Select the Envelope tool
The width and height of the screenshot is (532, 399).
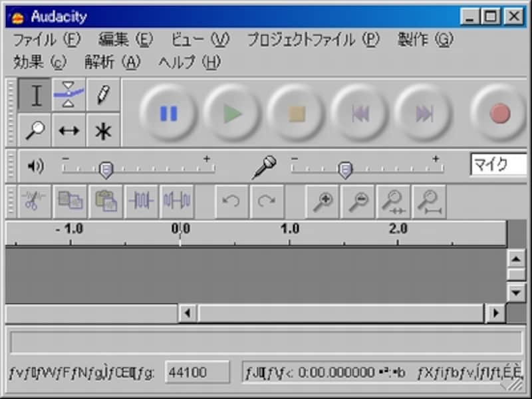pyautogui.click(x=68, y=95)
